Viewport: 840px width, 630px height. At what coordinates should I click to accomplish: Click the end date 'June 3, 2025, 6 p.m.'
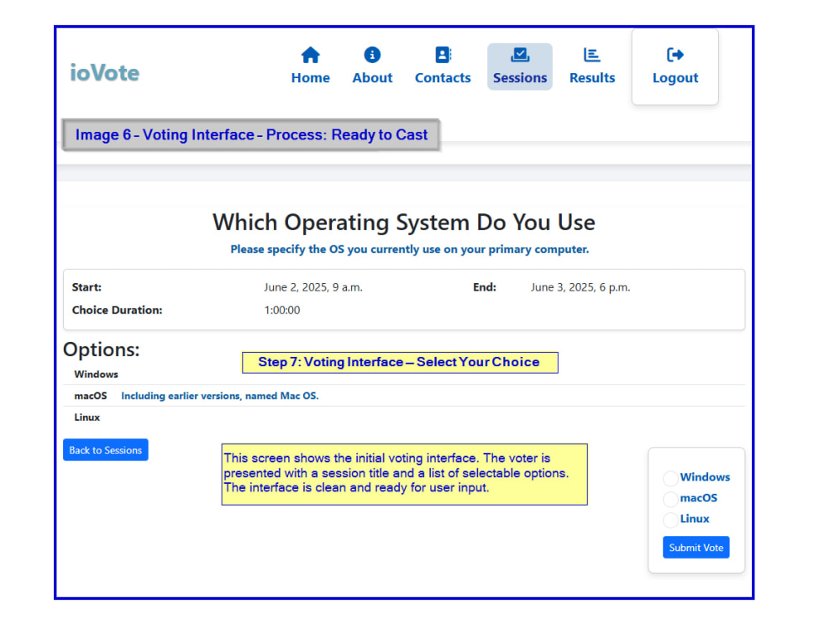point(580,287)
